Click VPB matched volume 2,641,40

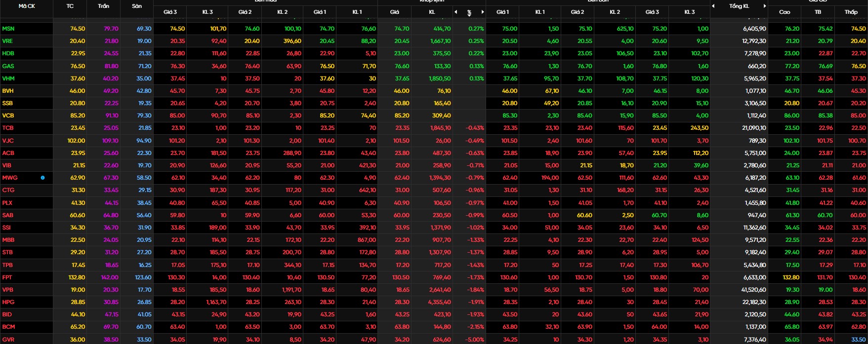(440, 290)
